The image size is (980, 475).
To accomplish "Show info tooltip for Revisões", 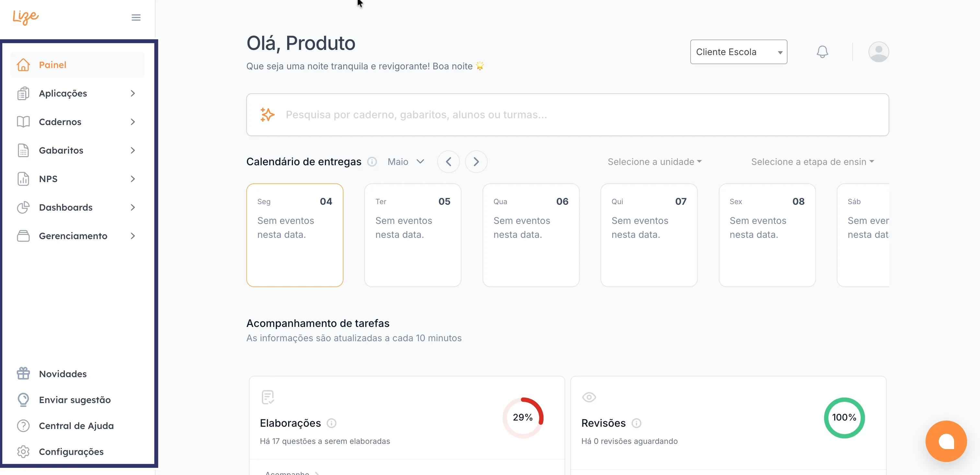I will [x=636, y=423].
